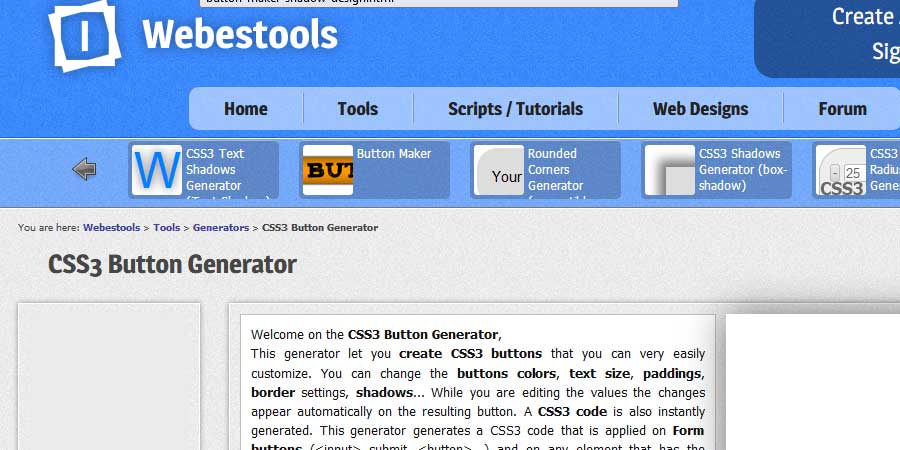Viewport: 900px width, 450px height.
Task: Open Rounded Corners Generator link
Action: [556, 173]
